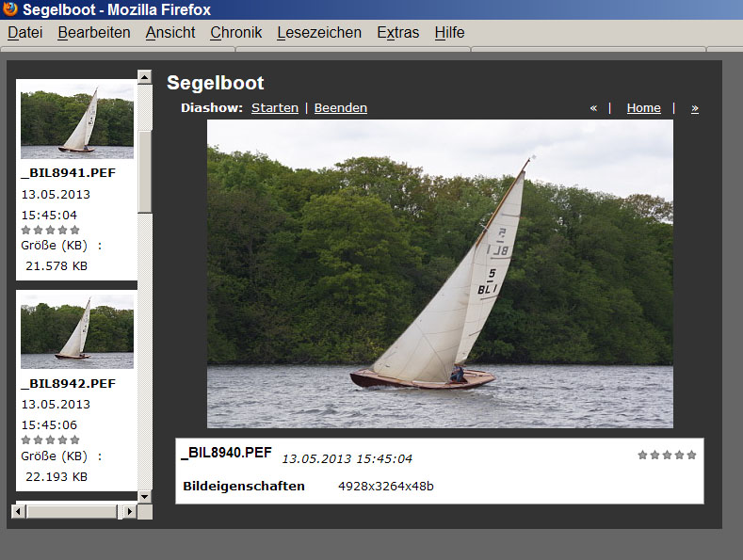
Task: Go to next image with » arrow
Action: (695, 108)
